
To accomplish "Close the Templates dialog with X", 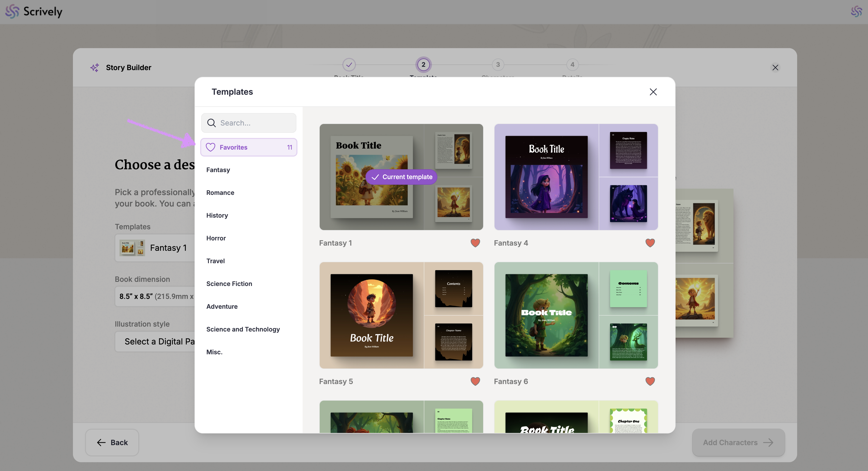I will 653,92.
